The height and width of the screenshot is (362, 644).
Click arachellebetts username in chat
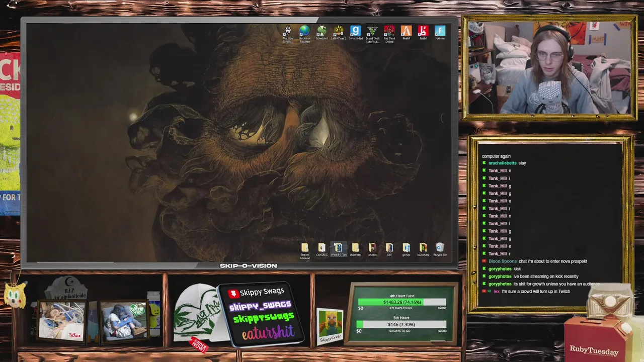tap(502, 163)
